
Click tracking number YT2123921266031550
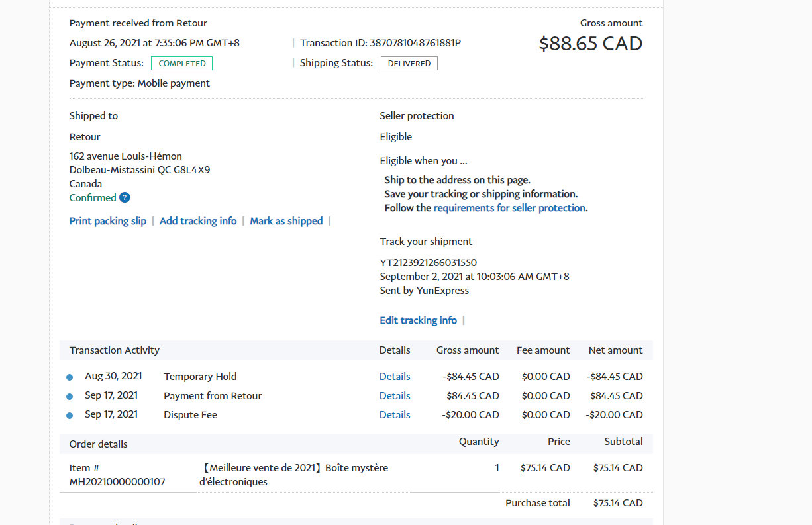point(428,263)
